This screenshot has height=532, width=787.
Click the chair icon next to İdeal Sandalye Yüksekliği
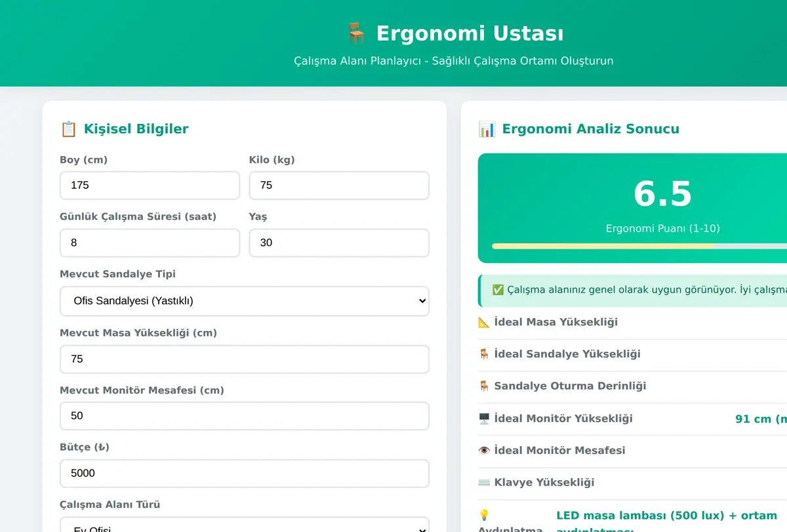click(484, 354)
